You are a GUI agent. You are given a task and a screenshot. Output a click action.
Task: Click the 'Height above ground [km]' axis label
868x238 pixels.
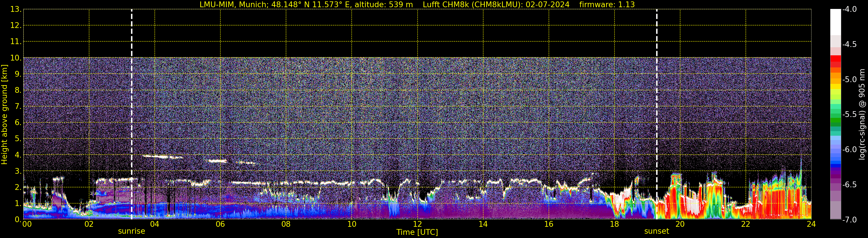click(4, 115)
